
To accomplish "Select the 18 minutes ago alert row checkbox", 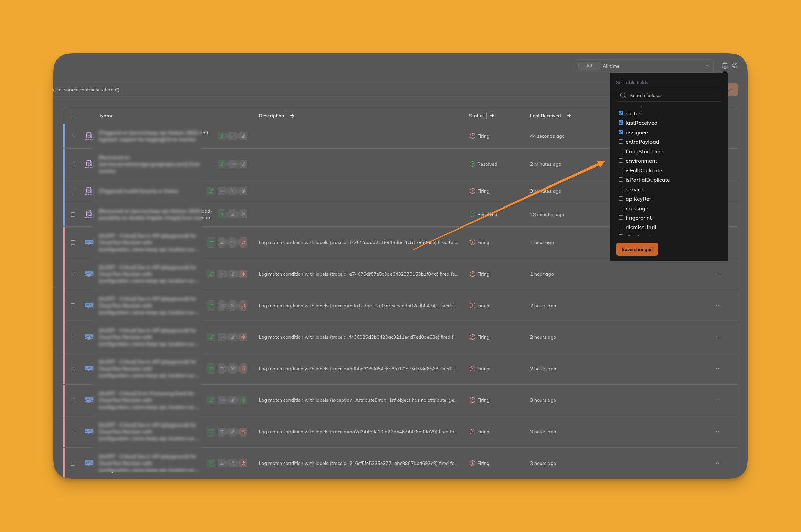I will 73,214.
